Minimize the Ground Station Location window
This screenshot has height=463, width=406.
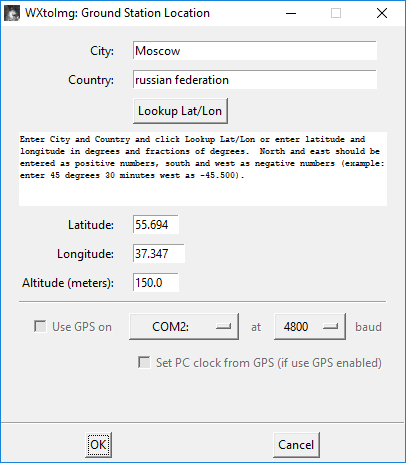[x=291, y=13]
